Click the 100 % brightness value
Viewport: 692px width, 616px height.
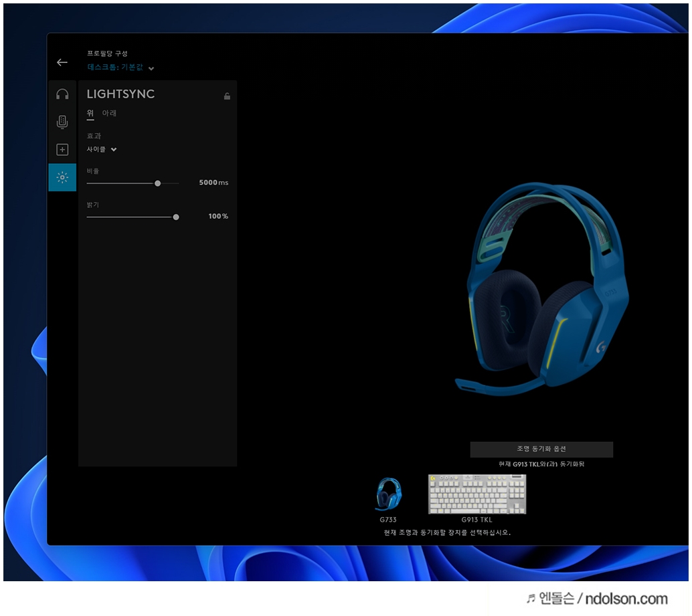[218, 216]
